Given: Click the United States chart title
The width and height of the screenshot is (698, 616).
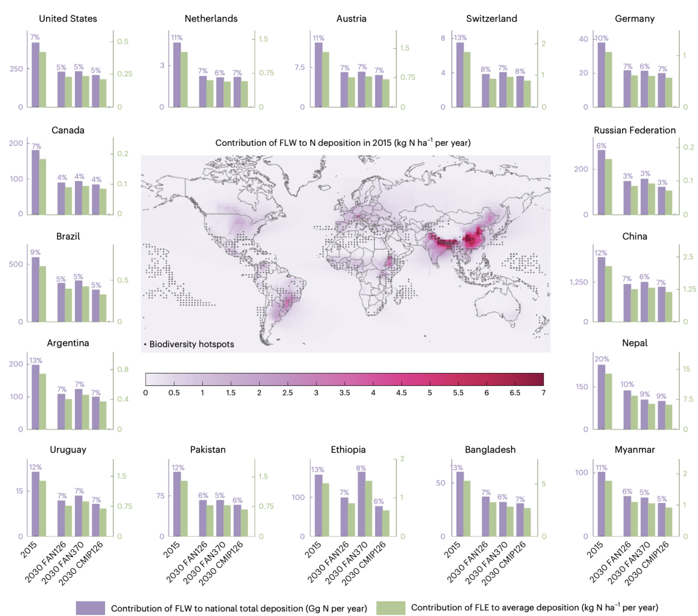Looking at the screenshot, I should tap(68, 19).
